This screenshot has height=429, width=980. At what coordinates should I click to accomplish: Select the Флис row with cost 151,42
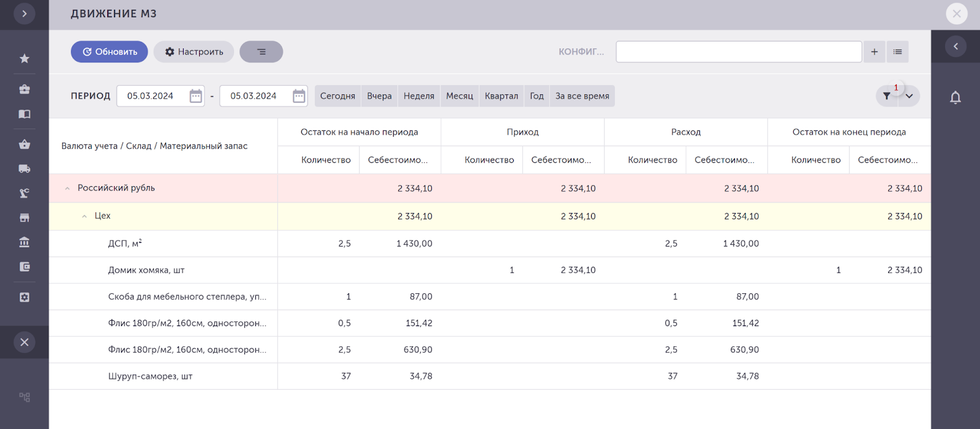pos(490,323)
